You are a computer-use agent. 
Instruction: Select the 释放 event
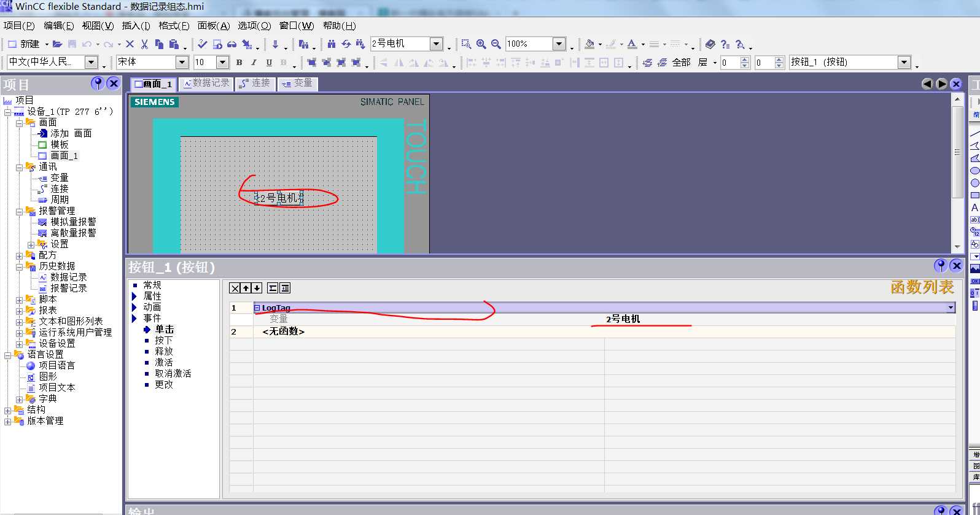pyautogui.click(x=163, y=351)
